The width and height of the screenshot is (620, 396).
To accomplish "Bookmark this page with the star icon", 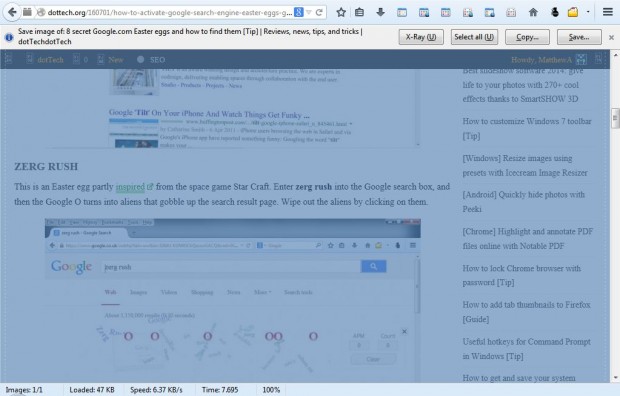I will pos(341,12).
